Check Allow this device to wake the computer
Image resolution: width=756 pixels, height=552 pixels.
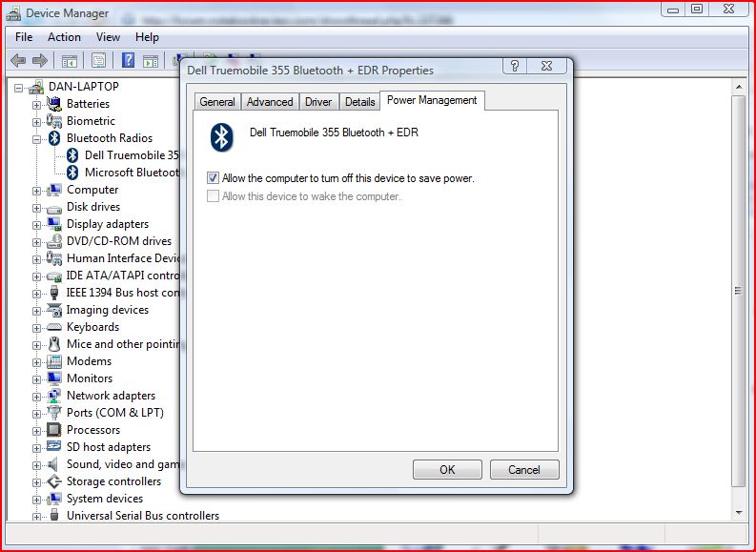[x=213, y=196]
